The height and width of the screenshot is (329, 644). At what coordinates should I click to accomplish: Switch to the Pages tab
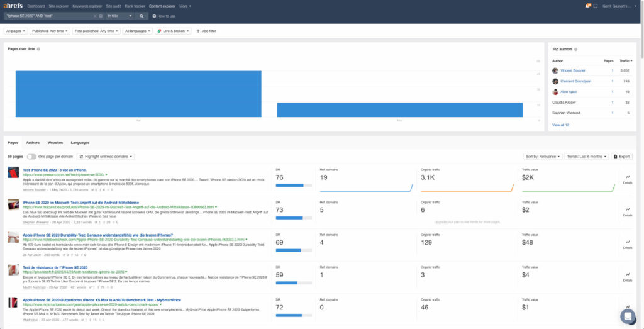(13, 143)
